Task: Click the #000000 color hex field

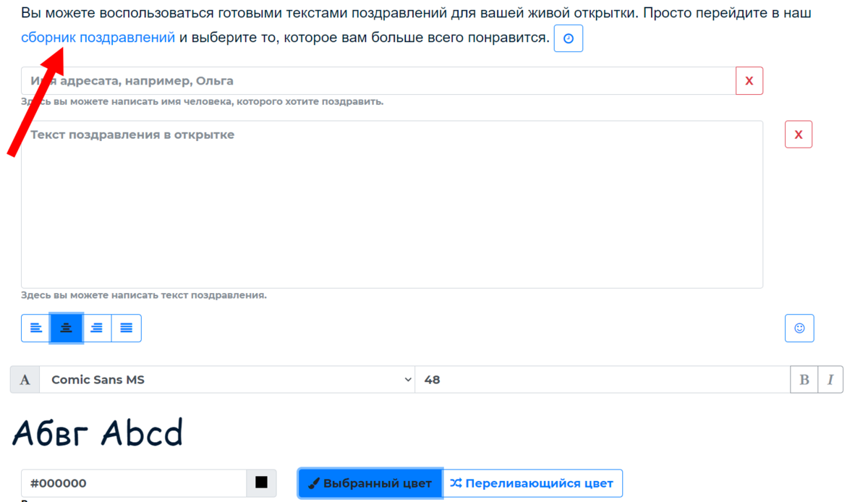Action: tap(134, 483)
